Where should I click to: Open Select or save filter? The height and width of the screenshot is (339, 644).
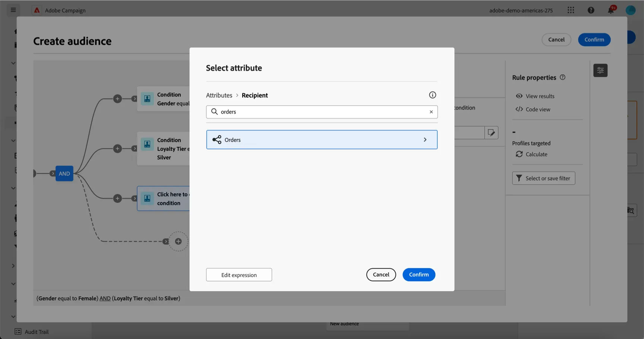click(x=543, y=178)
